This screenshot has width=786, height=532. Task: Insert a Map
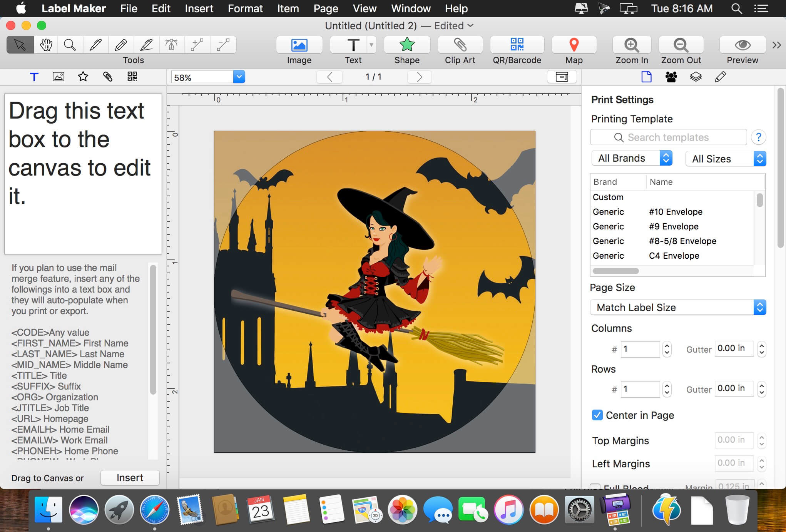pos(574,45)
